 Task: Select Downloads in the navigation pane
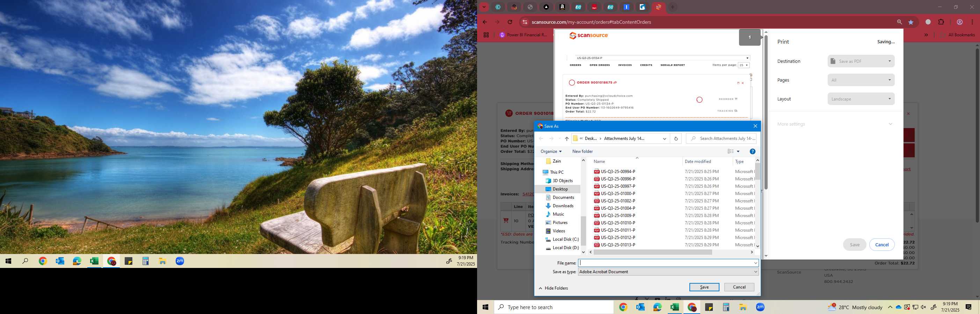tap(563, 206)
